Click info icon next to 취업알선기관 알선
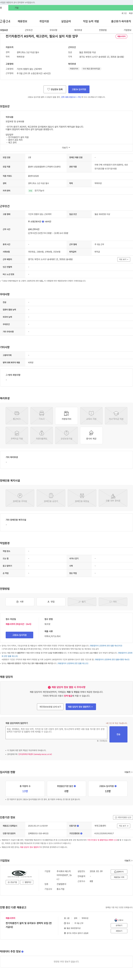133x980 pixels. click(75, 786)
